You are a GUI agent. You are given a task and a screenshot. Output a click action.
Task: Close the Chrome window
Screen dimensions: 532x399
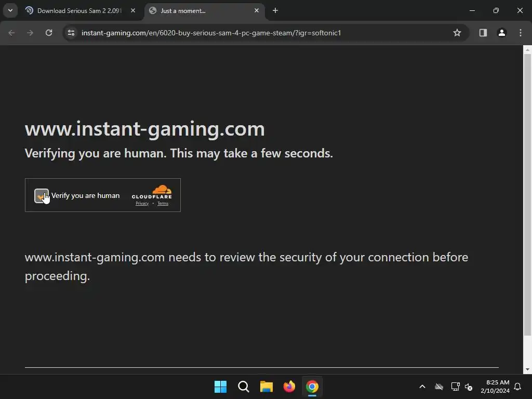520,10
